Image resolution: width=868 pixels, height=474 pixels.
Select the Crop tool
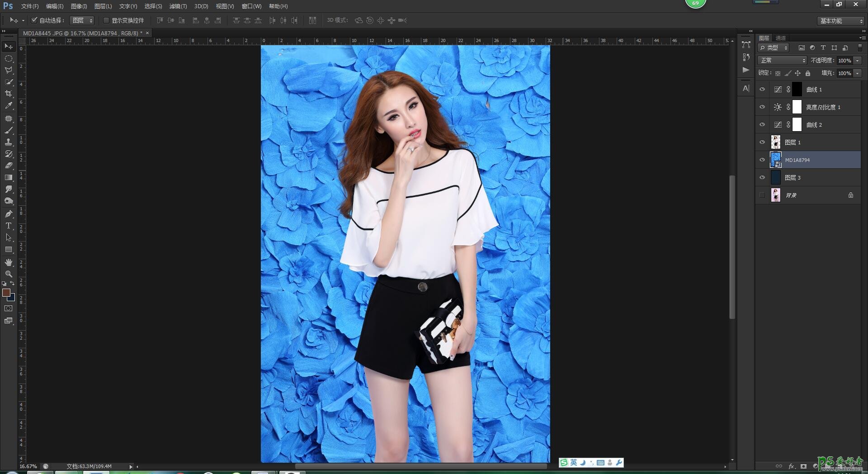pos(9,94)
